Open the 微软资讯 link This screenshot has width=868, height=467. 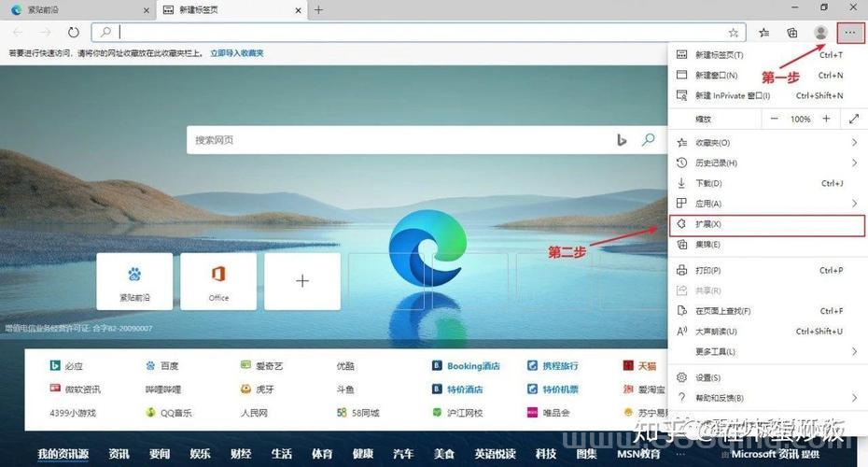tap(76, 389)
